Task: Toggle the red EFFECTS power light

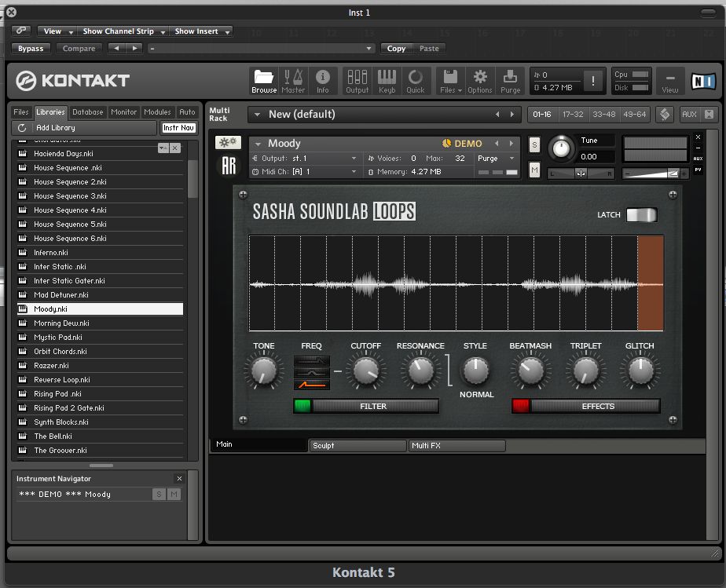Action: click(x=520, y=406)
